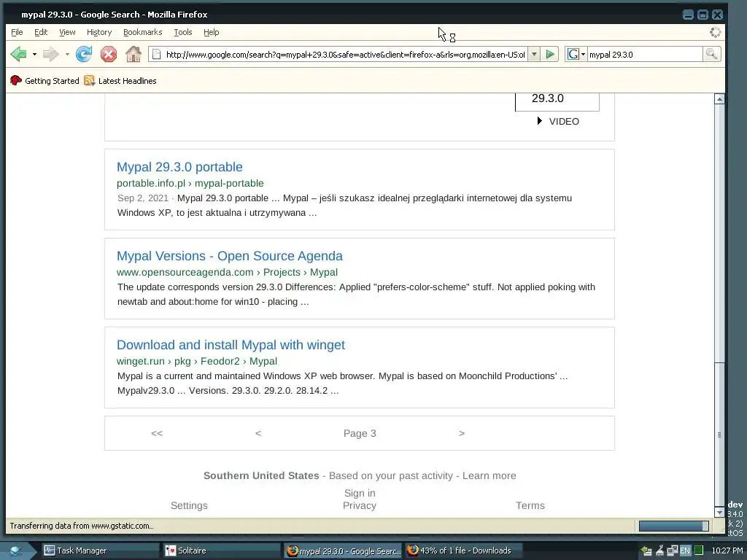Open the File menu
This screenshot has width=747, height=560.
click(17, 32)
